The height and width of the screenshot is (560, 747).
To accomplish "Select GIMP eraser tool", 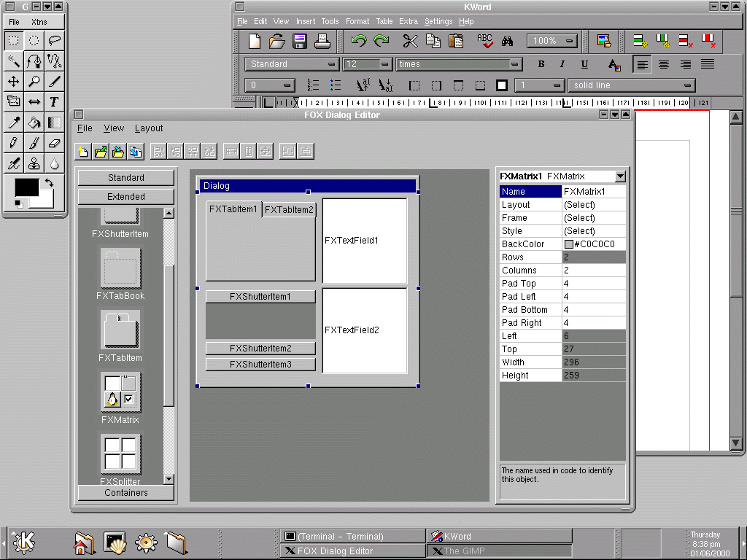I will (x=54, y=143).
